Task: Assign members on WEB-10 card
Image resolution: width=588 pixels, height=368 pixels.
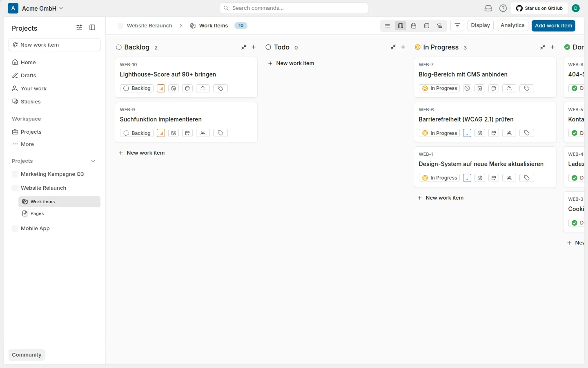Action: click(x=203, y=88)
